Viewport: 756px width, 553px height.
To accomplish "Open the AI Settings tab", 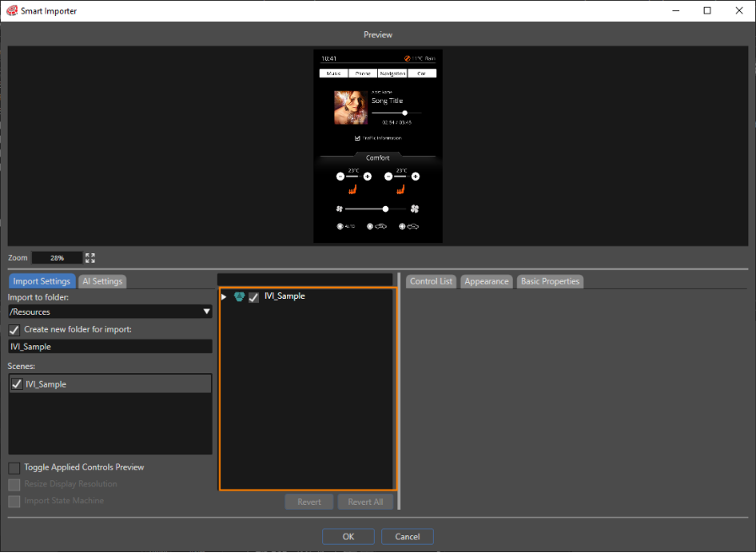I will [x=102, y=281].
